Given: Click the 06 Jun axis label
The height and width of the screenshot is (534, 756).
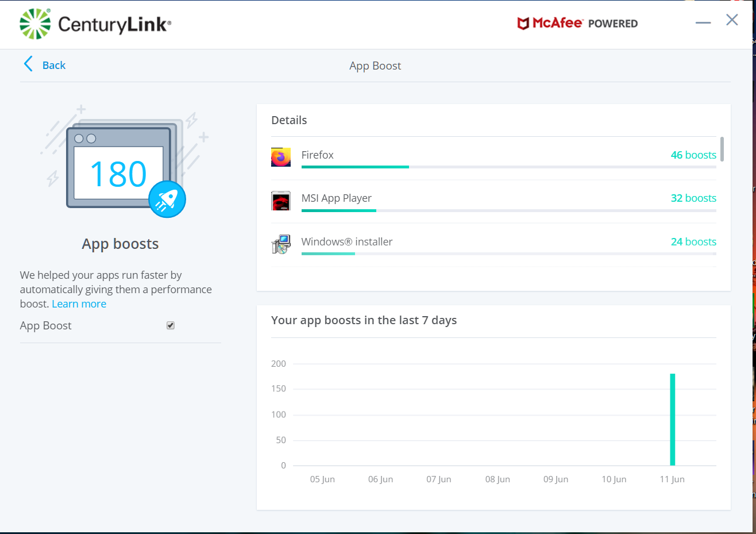Looking at the screenshot, I should pyautogui.click(x=380, y=479).
